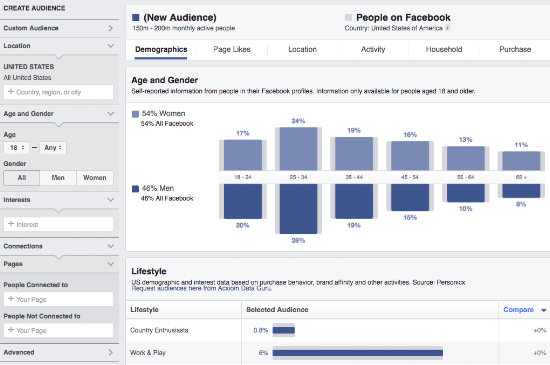Select the Men gender option

pyautogui.click(x=58, y=178)
